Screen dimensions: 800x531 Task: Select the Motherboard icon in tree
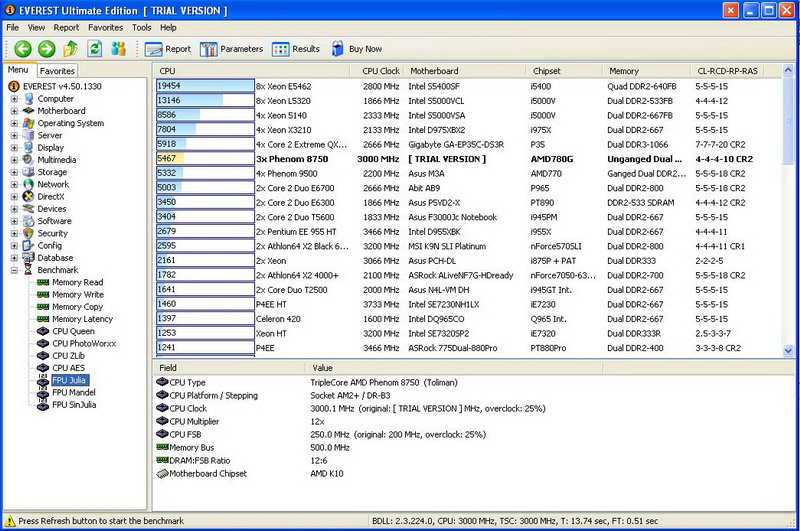coord(29,111)
